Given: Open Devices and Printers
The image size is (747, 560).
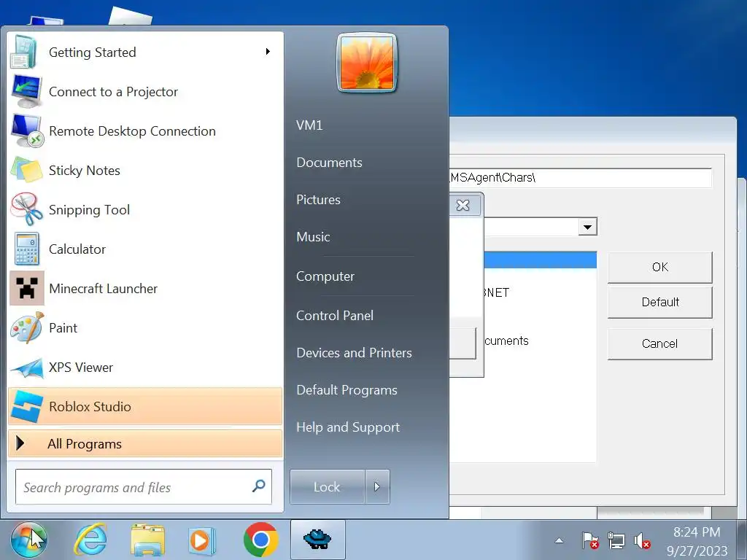Looking at the screenshot, I should [x=354, y=352].
